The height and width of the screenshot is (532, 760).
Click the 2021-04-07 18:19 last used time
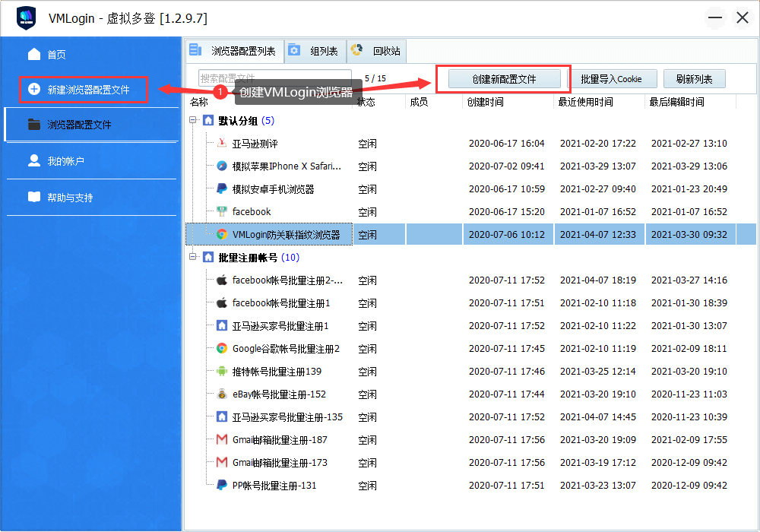(597, 280)
